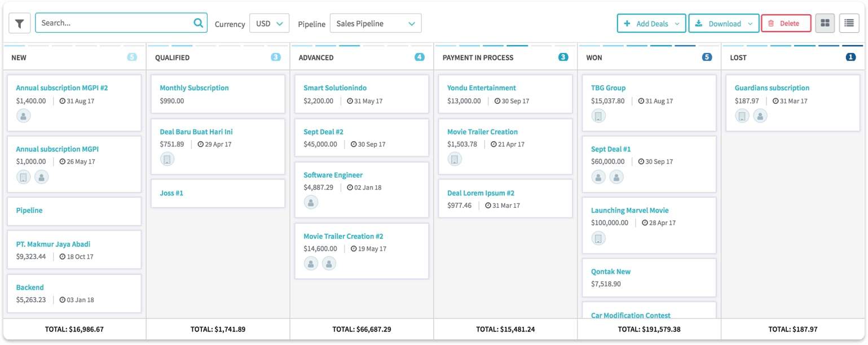Open the Sales Pipeline dropdown
This screenshot has height=345, width=868.
(376, 23)
